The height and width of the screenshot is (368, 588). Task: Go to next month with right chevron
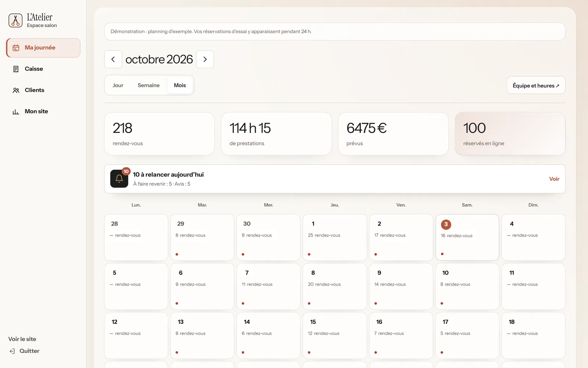pyautogui.click(x=205, y=59)
